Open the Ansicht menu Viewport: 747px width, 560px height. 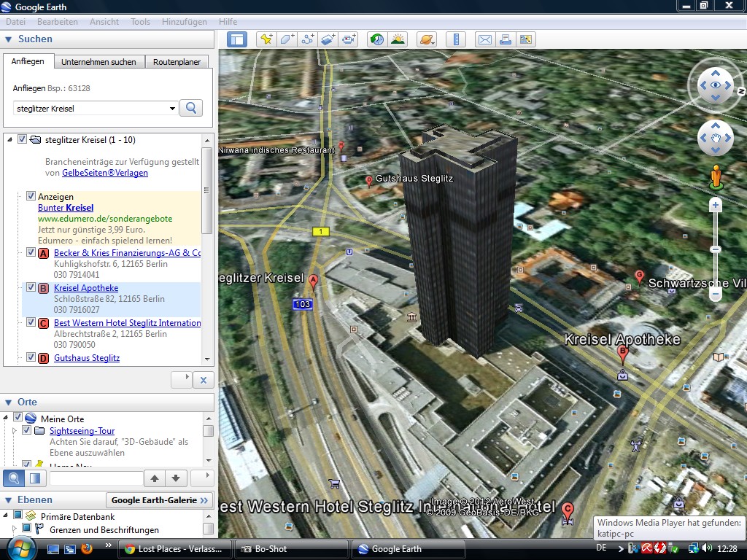click(104, 22)
